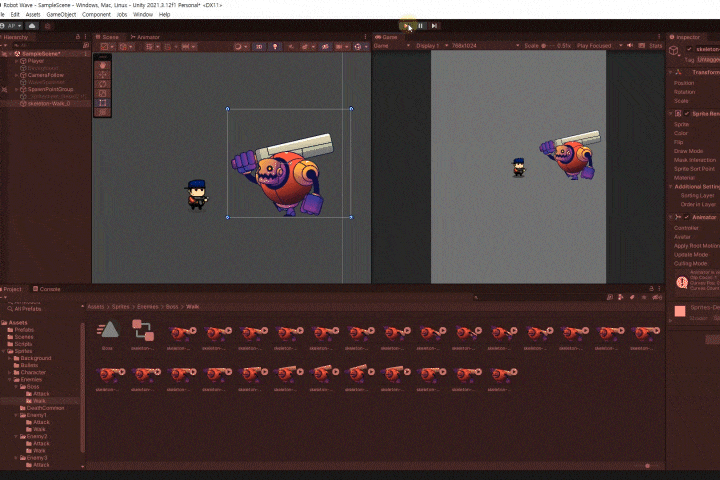Open the 768x1024 resolution dropdown

[485, 46]
